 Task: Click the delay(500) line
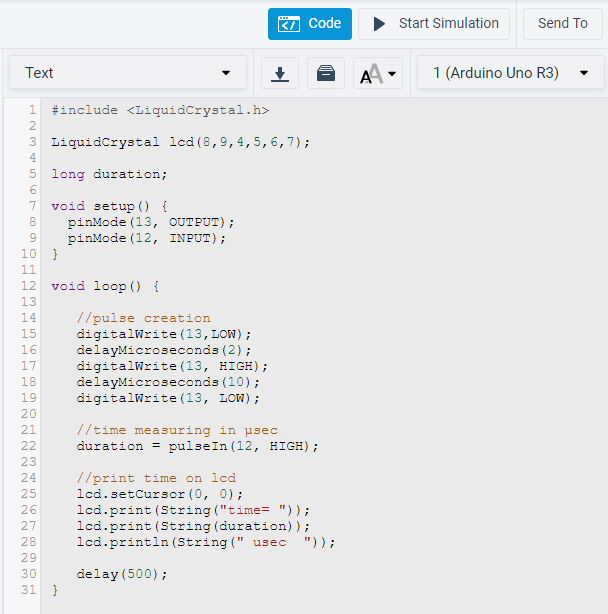coord(122,574)
